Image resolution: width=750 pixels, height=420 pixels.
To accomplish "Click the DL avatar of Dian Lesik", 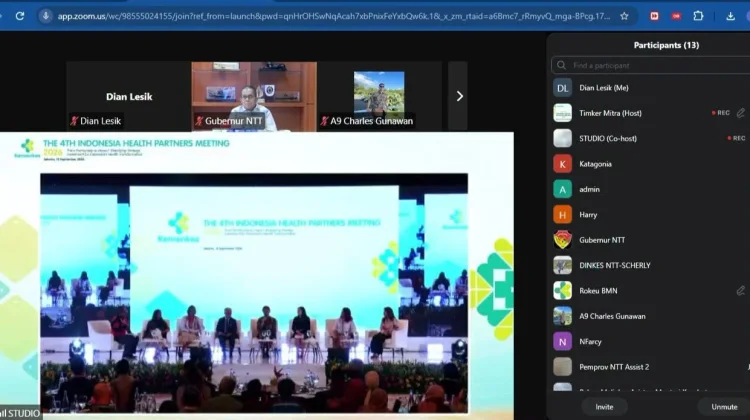I will (562, 88).
